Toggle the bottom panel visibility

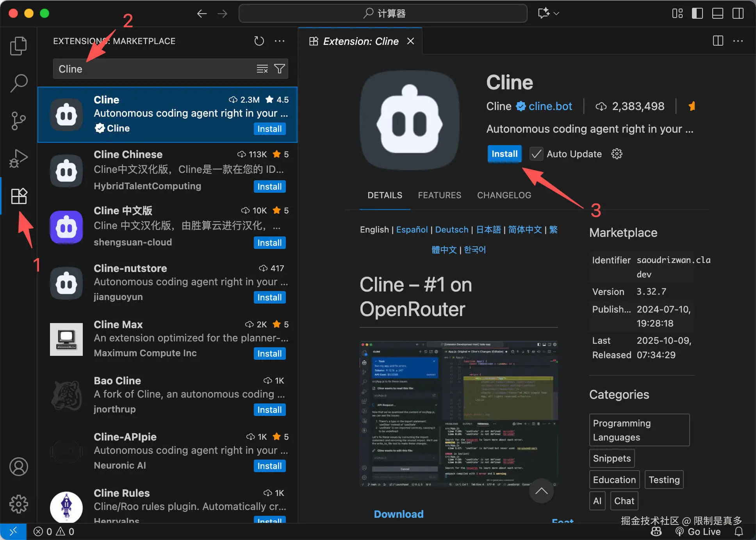tap(717, 13)
